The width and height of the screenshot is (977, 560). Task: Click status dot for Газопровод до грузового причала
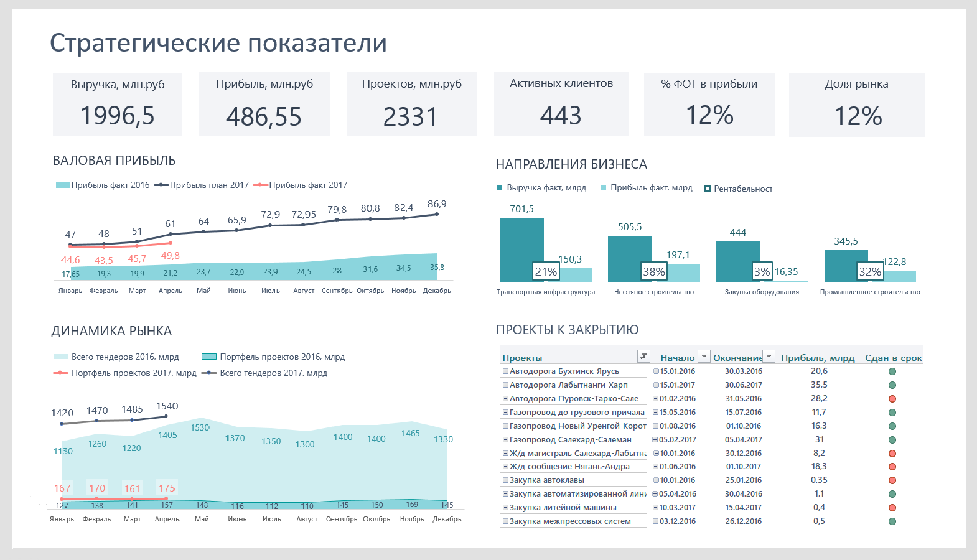[892, 413]
